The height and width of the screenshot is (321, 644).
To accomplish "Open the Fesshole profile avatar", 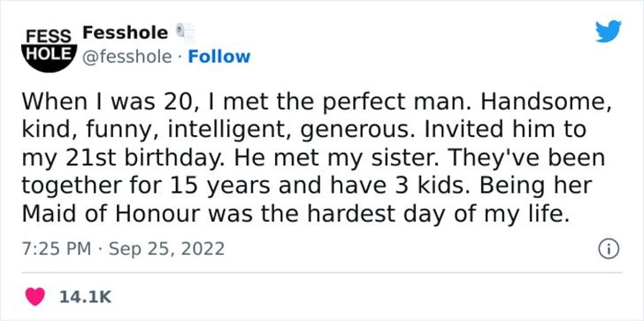I will [50, 48].
